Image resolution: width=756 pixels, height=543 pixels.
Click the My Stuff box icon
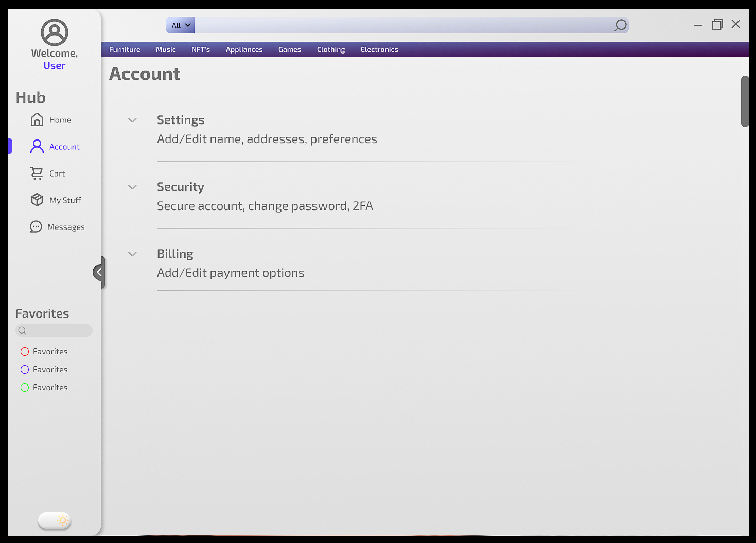coord(37,200)
